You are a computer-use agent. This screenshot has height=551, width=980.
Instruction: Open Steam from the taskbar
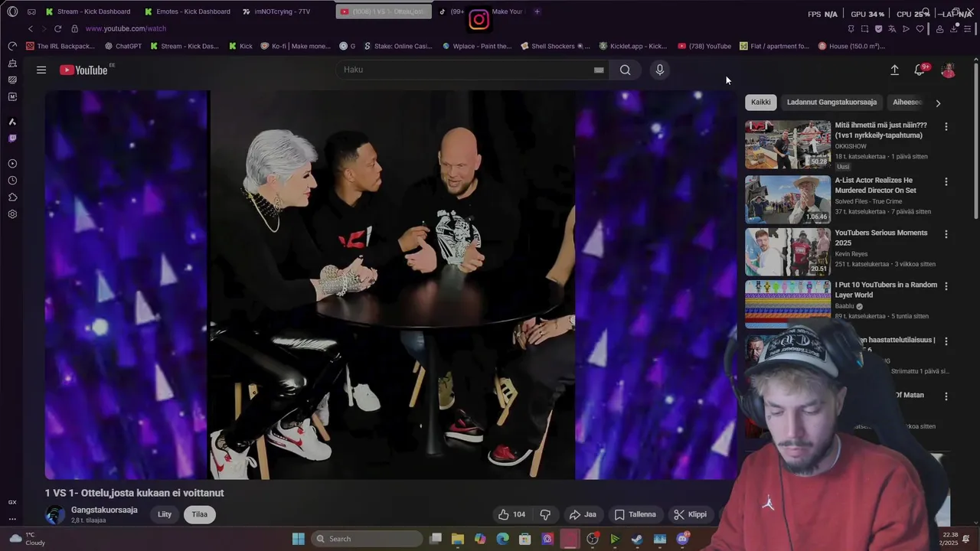pyautogui.click(x=637, y=539)
